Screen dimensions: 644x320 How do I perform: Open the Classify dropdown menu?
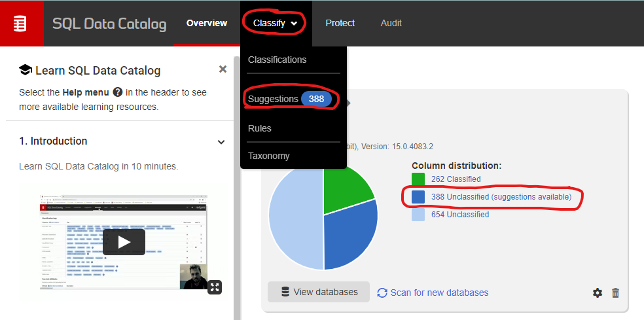[x=276, y=23]
